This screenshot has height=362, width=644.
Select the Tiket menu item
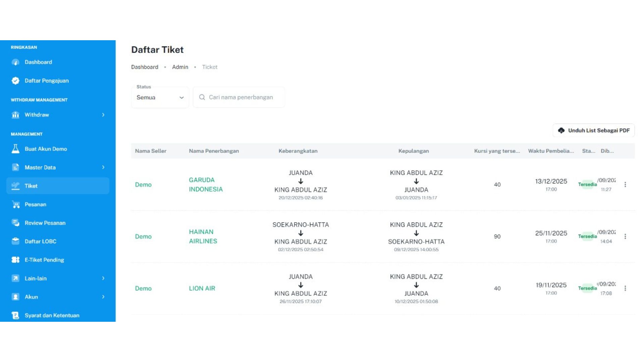point(58,186)
